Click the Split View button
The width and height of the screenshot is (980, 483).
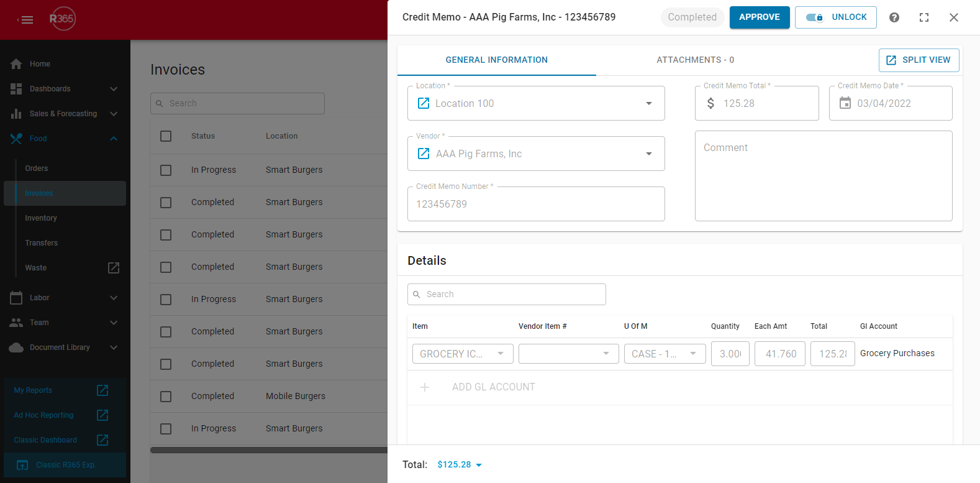(919, 60)
